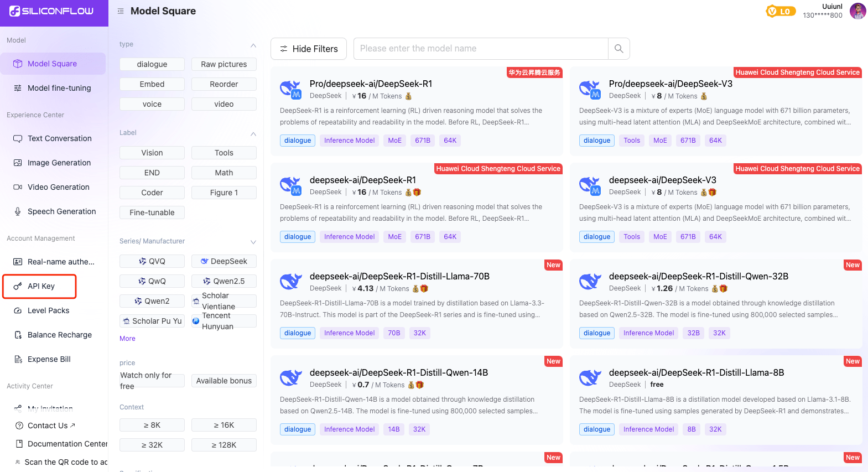Viewport: 868px width, 472px height.
Task: Toggle the video type filter
Action: click(x=224, y=104)
